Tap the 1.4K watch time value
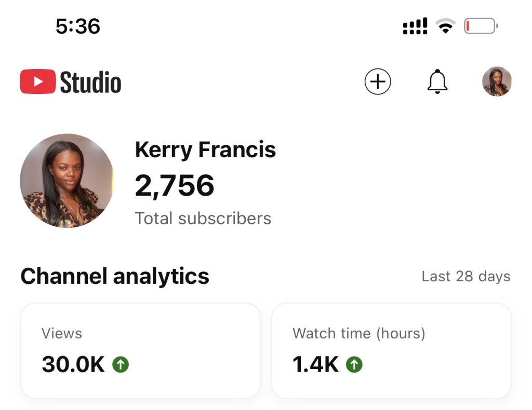 [x=315, y=365]
